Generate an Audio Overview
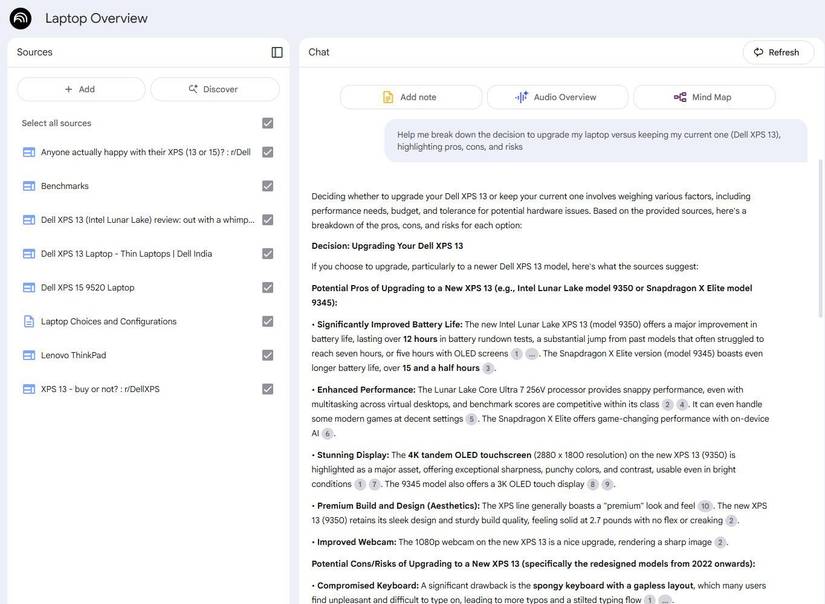 coord(557,97)
